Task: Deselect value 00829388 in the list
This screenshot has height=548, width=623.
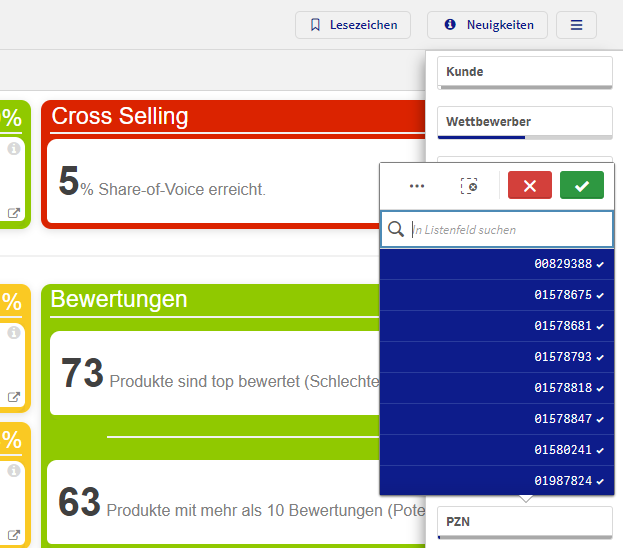Action: point(497,264)
